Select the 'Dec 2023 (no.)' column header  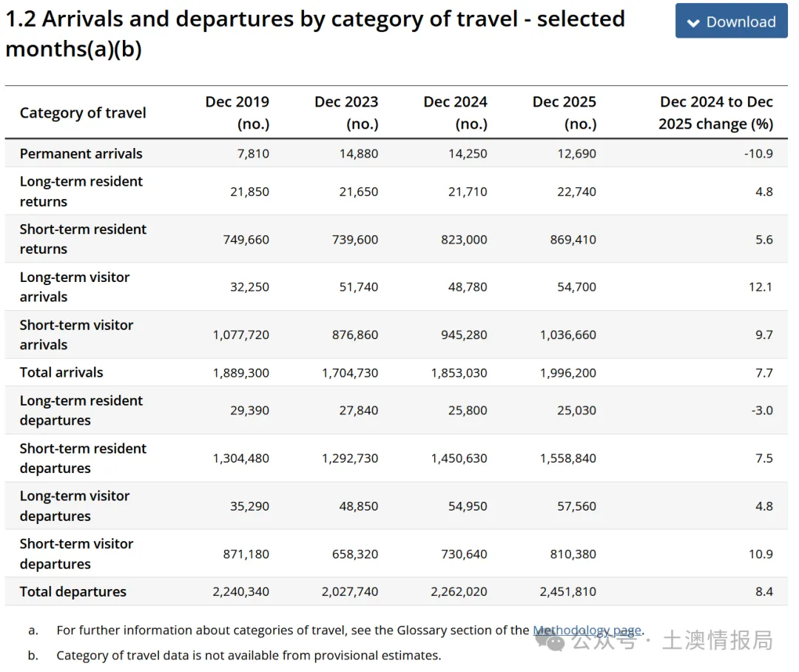pos(346,112)
